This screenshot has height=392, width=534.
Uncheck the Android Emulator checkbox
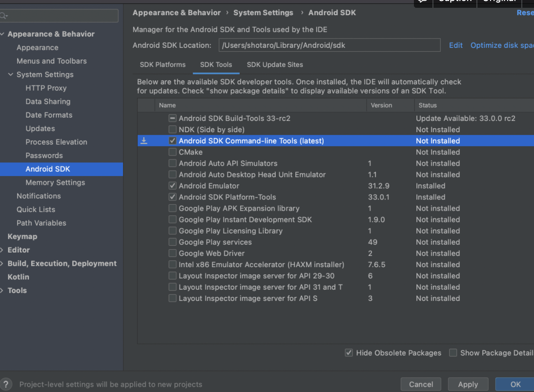coord(172,185)
